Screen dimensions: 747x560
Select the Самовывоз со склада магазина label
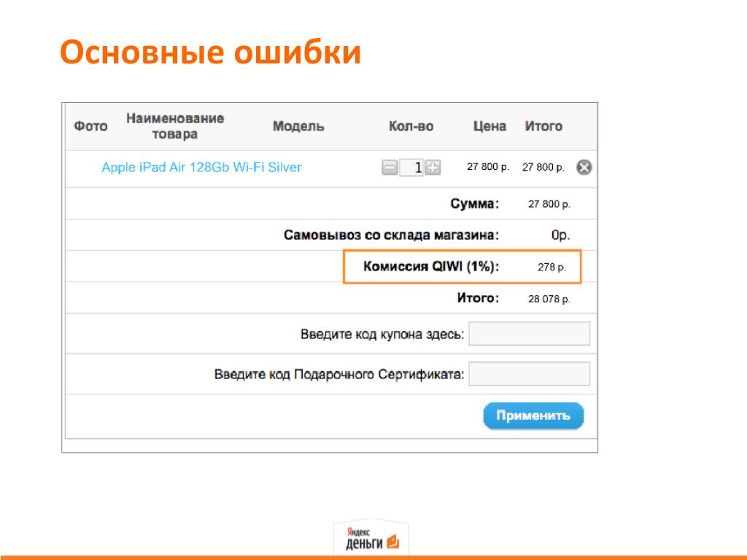[391, 235]
